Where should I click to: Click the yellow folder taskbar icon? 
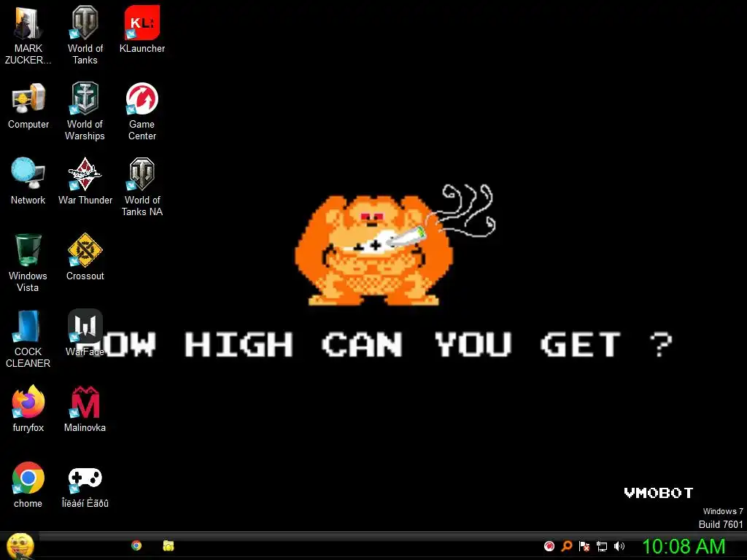pos(169,545)
